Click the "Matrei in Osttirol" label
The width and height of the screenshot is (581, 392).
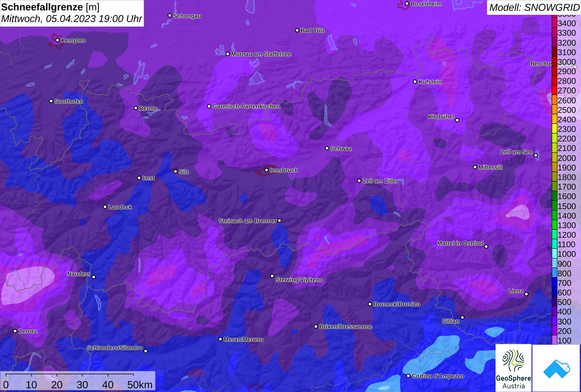click(x=460, y=243)
